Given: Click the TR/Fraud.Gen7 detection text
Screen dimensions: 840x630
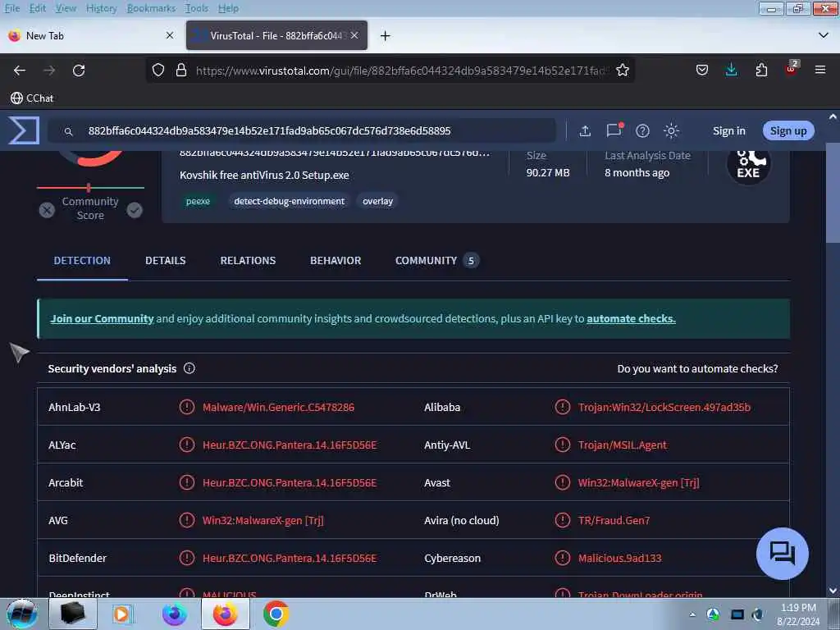Looking at the screenshot, I should pos(614,520).
